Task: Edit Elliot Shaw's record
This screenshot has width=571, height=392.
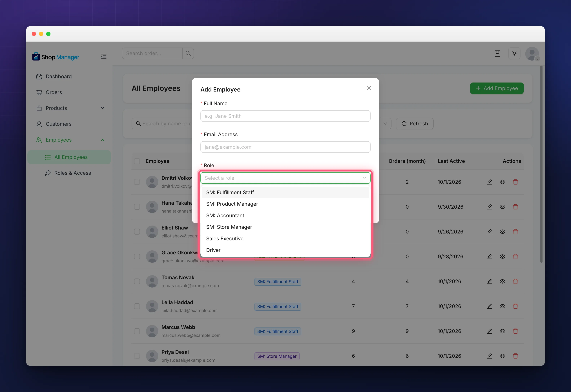Action: 489,232
